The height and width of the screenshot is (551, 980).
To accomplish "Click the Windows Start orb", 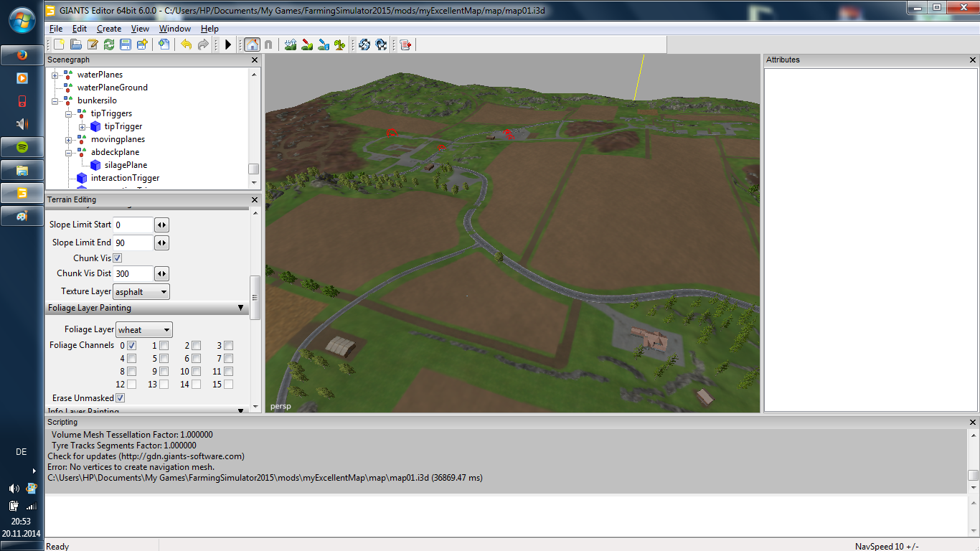I will tap(22, 20).
